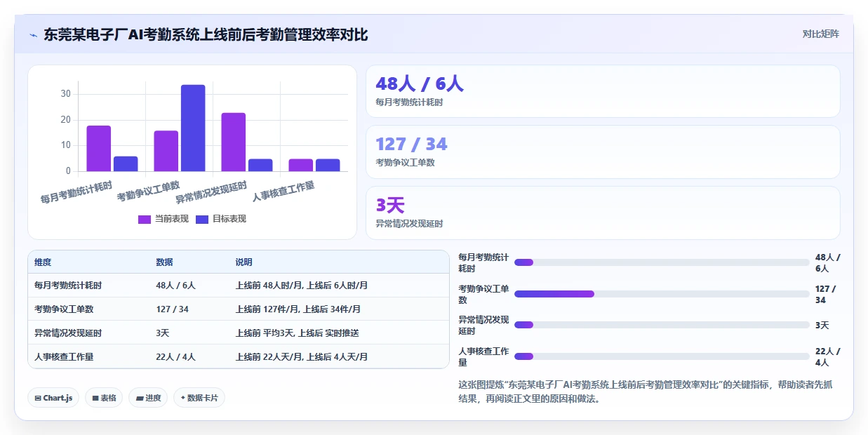Screen dimensions: 868x435
Task: Click table cell 22人 / 4人
Action: (x=175, y=356)
